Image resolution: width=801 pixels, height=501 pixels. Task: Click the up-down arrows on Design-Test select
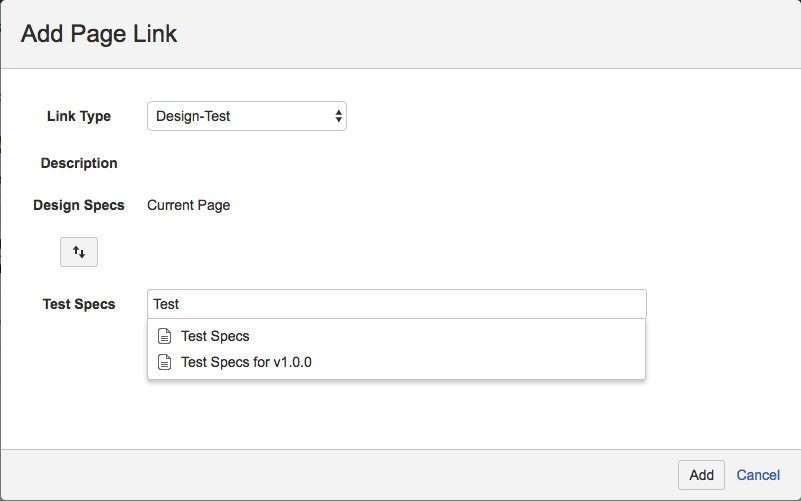[339, 117]
